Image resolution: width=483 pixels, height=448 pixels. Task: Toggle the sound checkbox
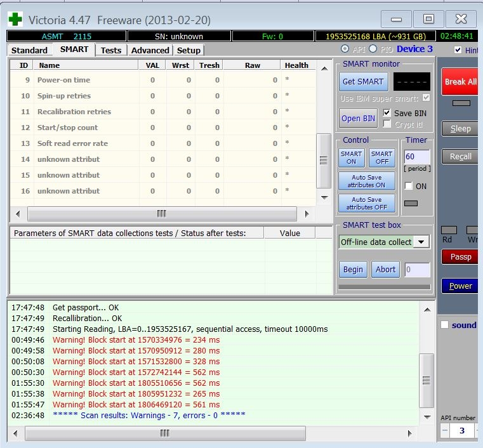(x=444, y=325)
